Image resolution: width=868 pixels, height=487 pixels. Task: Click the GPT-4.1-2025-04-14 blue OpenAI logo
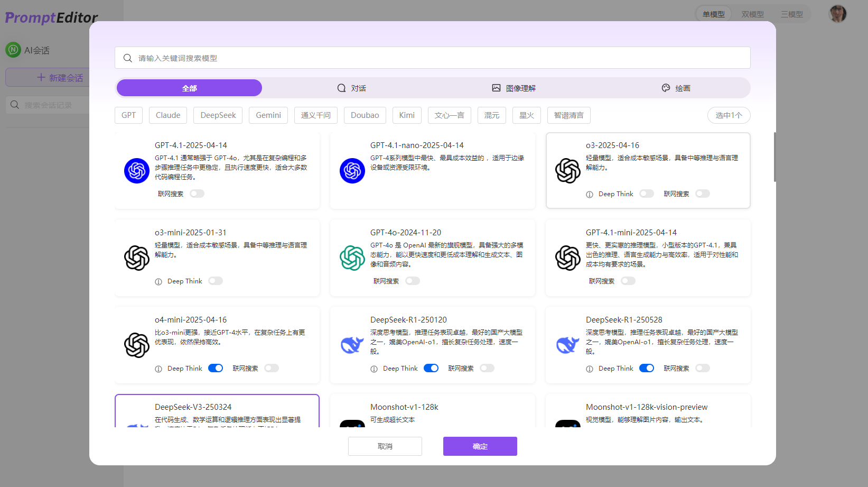(137, 171)
